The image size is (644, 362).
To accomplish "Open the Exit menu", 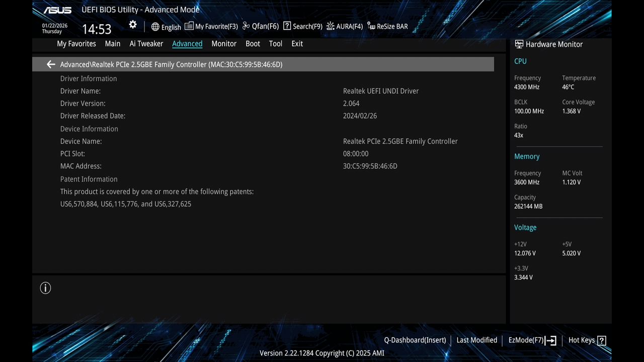I will point(297,44).
